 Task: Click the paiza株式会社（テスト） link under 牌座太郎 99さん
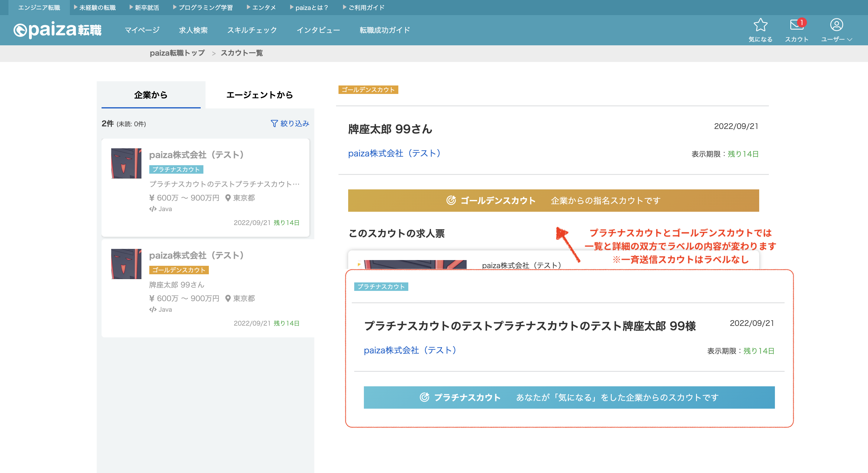tap(395, 153)
